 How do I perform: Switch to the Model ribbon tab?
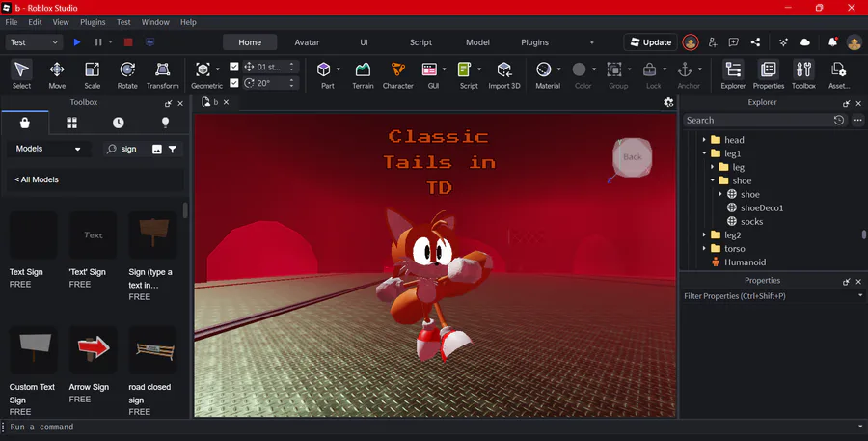coord(477,42)
